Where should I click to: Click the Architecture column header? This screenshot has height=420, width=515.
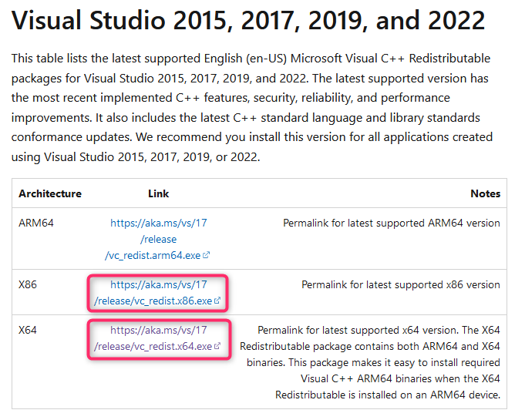pyautogui.click(x=50, y=193)
